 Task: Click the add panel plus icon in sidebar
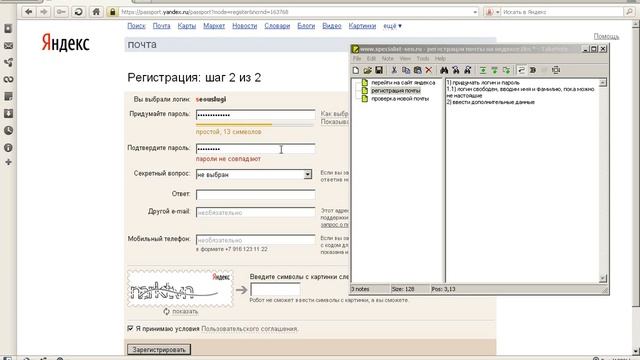click(x=8, y=162)
